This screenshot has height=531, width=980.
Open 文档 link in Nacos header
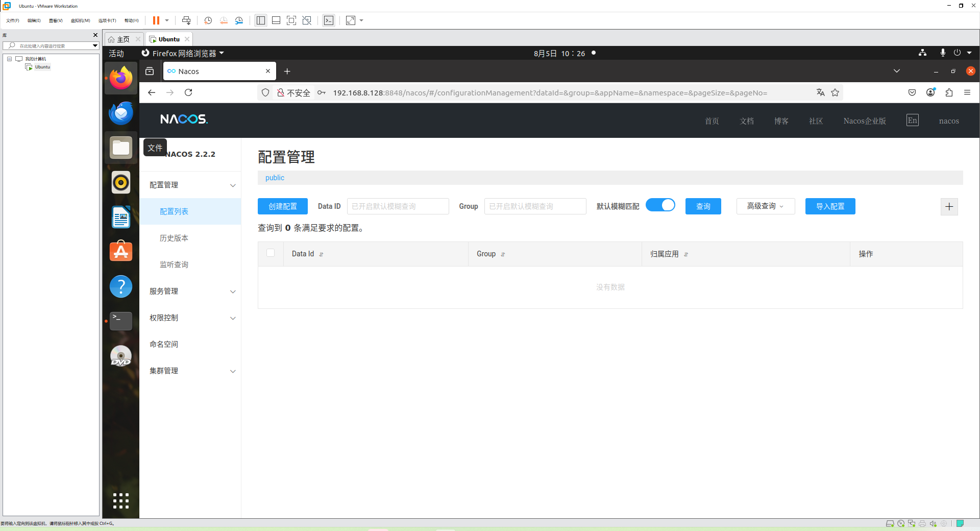coord(747,121)
